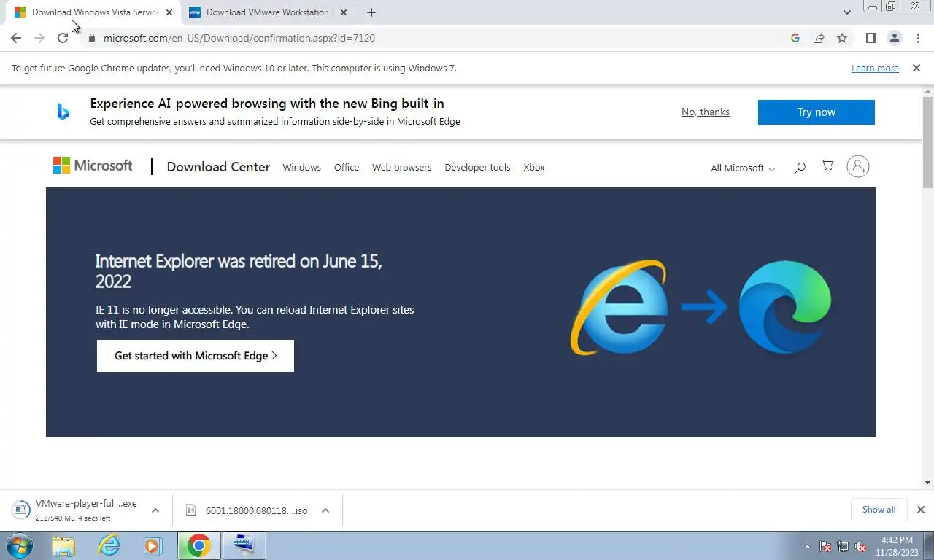
Task: Click Get started with Microsoft Edge button
Action: pos(196,356)
